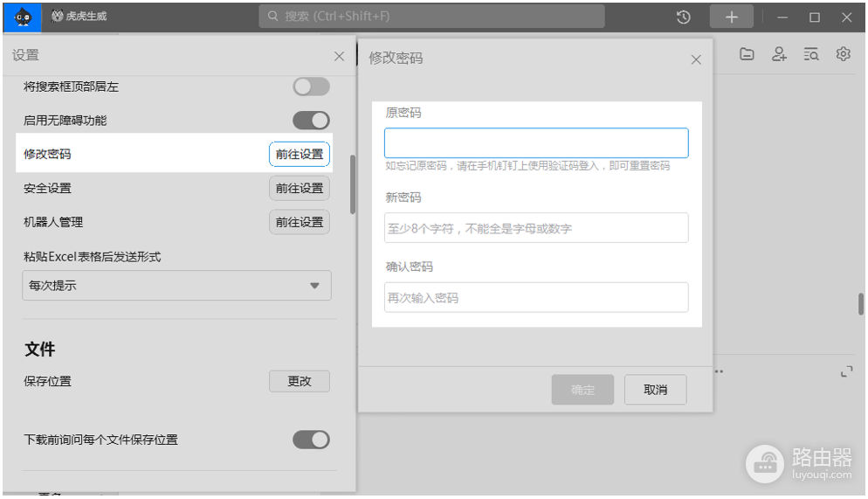
Task: Click the search box in title bar
Action: [431, 17]
